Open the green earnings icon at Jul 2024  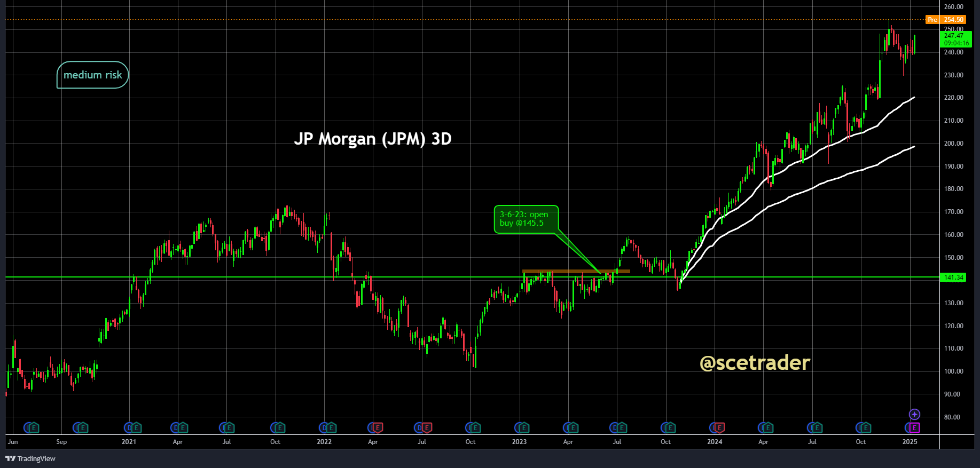click(x=817, y=427)
